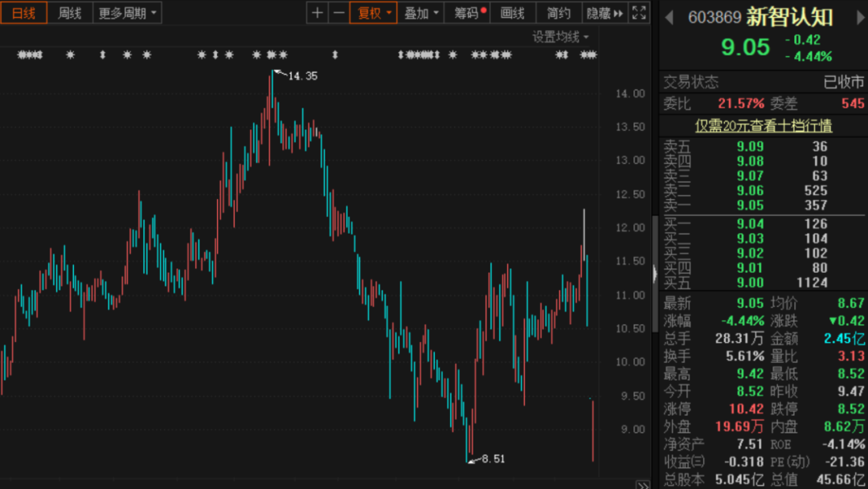This screenshot has width=868, height=489.
Task: Click 卖一 price 9.05
Action: 750,206
